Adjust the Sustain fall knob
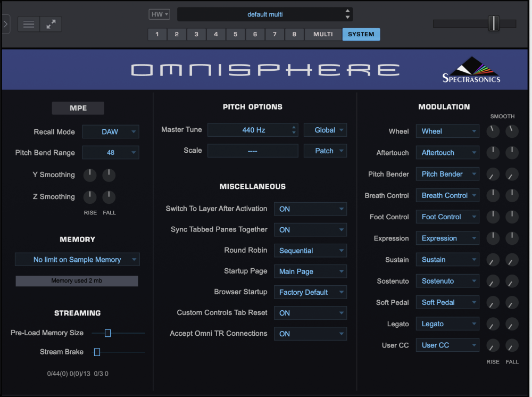Image resolution: width=532 pixels, height=397 pixels. (x=512, y=260)
